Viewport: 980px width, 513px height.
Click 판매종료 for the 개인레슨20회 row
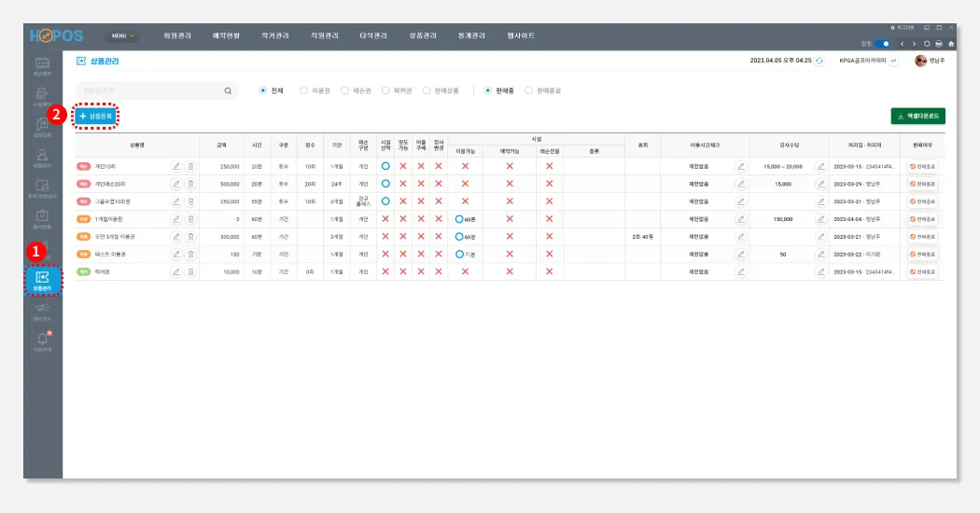(x=922, y=185)
